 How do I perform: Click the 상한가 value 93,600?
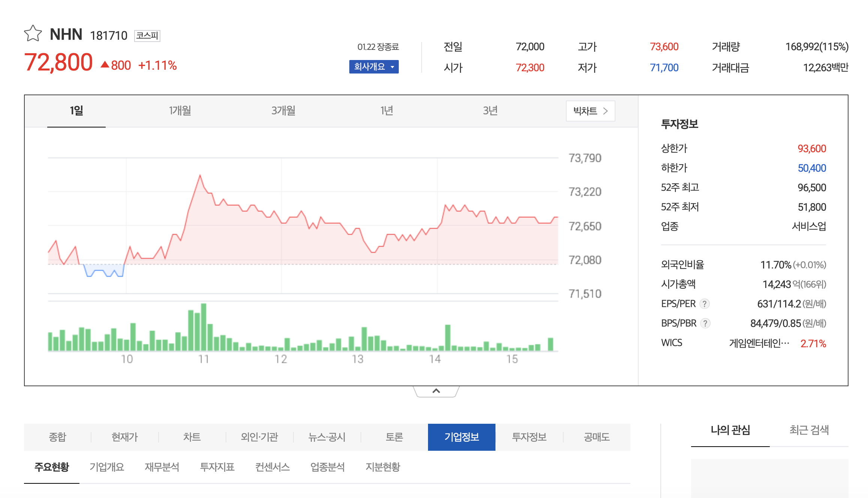coord(812,149)
